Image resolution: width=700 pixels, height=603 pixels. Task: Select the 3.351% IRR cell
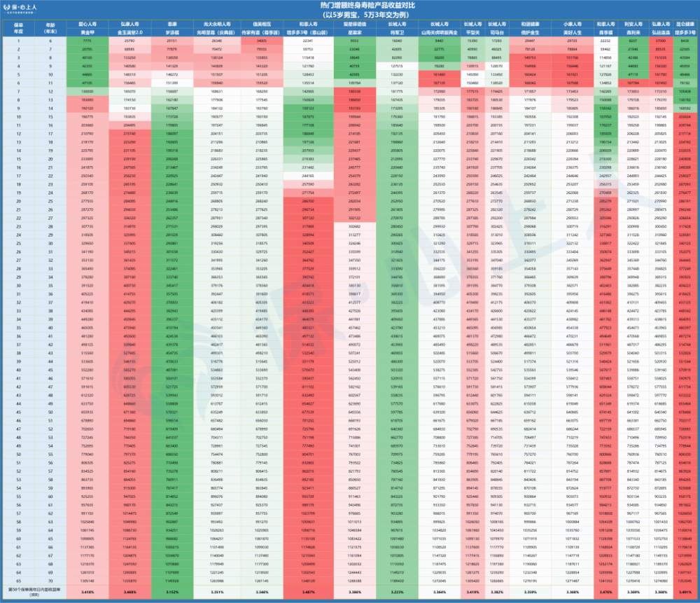coord(217,592)
